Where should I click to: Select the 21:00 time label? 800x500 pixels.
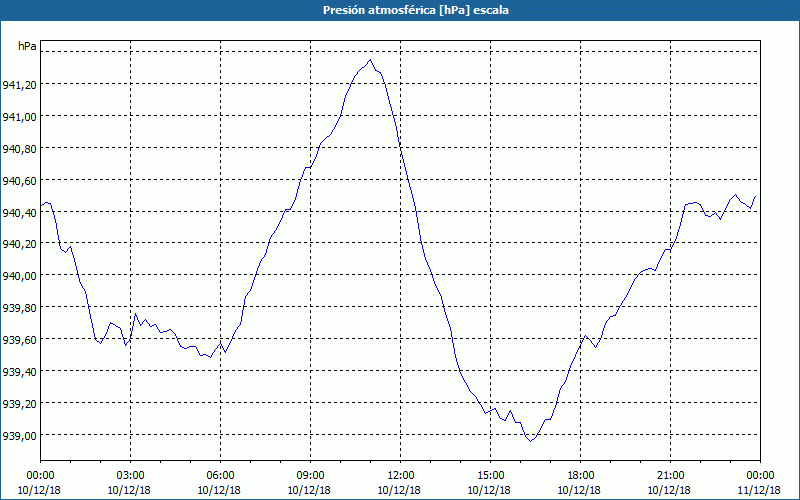(x=670, y=476)
